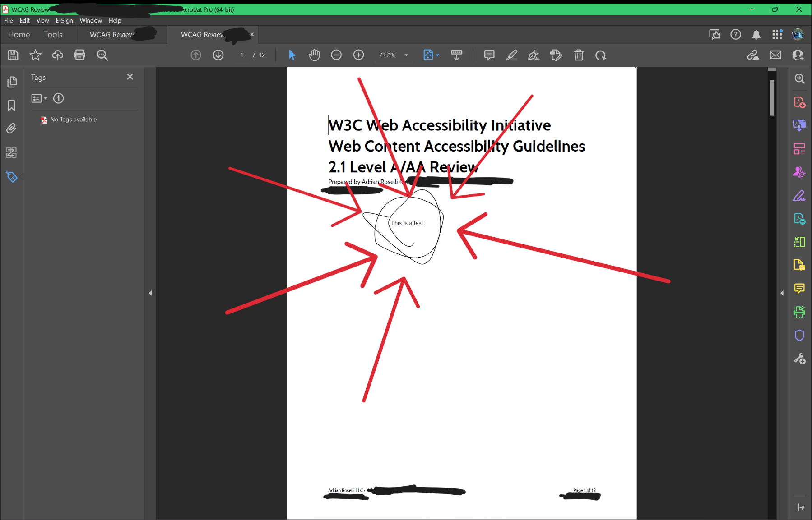Rotate the page view clockwise

[x=601, y=55]
